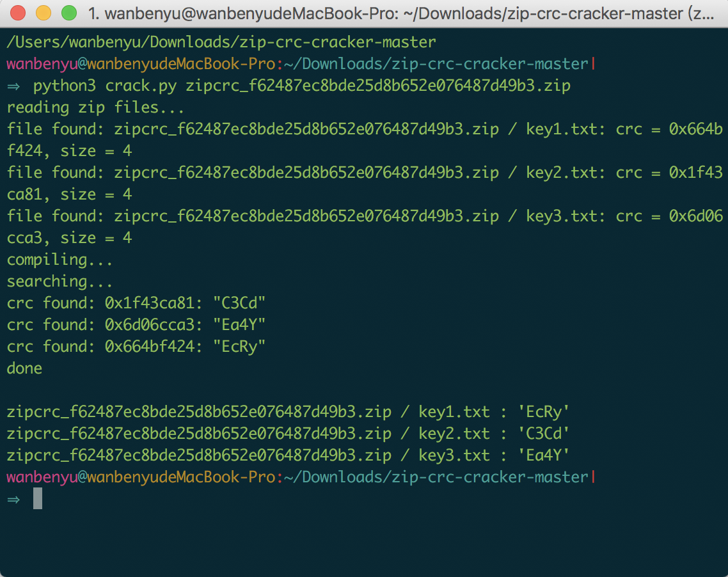Screen dimensions: 728x577
Task: Click the "reading zip files..." output line
Action: [x=96, y=107]
